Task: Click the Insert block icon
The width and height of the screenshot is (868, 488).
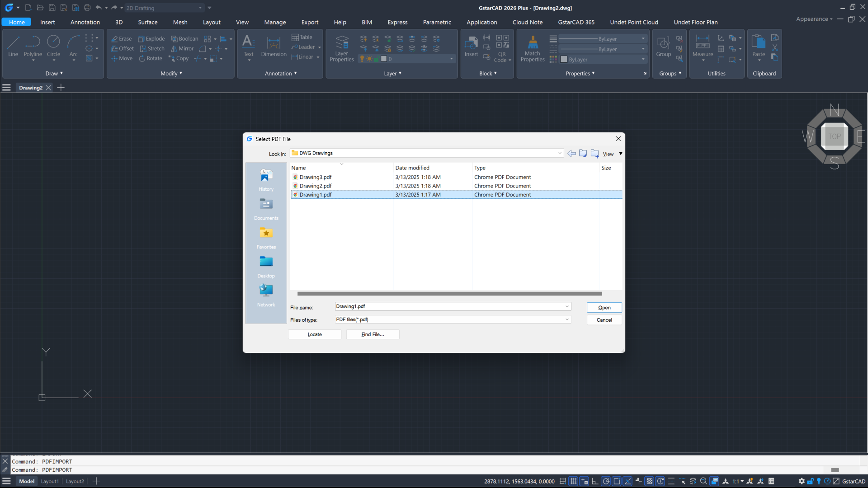Action: coord(471,46)
